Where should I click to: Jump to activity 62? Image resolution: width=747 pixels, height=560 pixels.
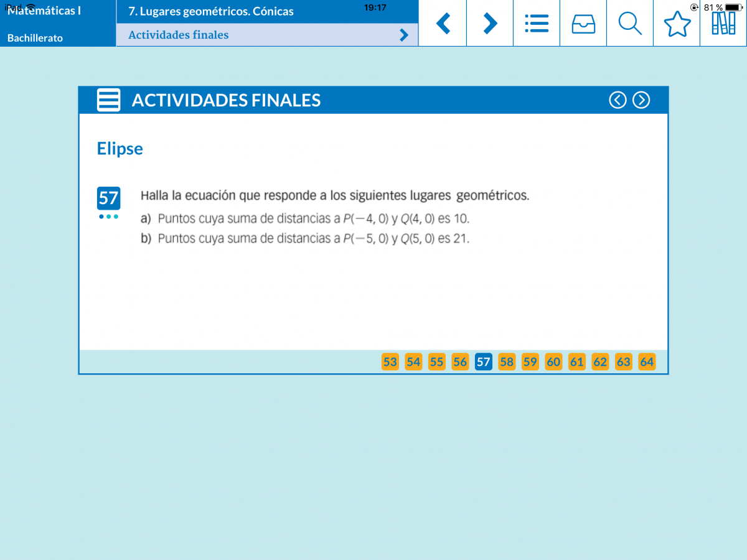pos(600,362)
